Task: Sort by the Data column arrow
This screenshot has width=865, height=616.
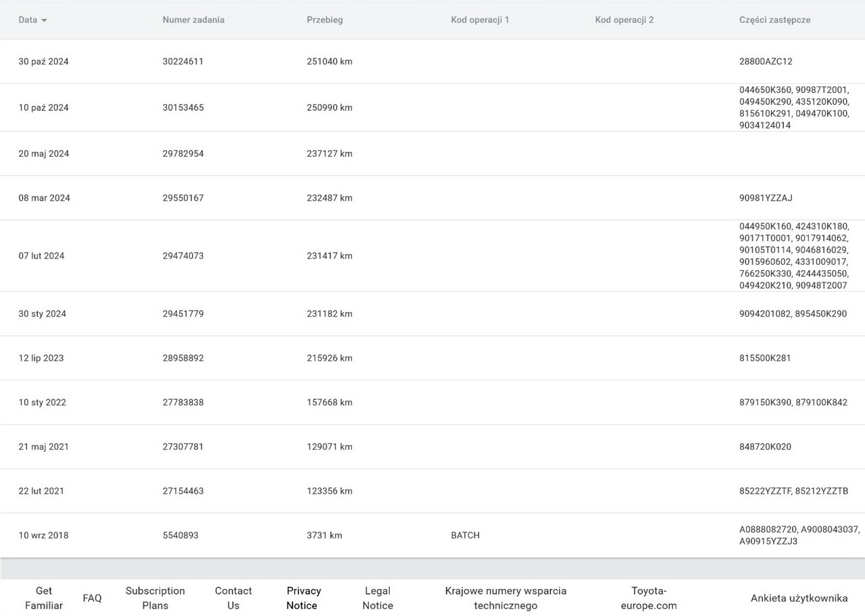Action: tap(44, 20)
